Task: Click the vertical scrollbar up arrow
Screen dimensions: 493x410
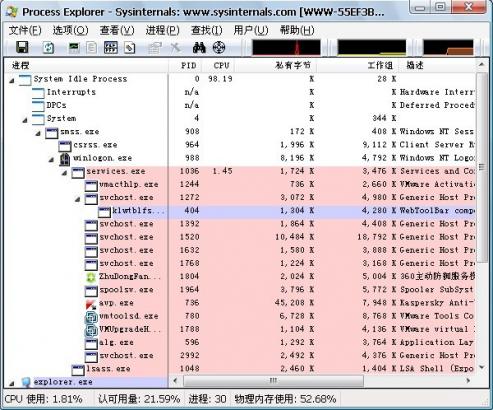Action: point(482,64)
